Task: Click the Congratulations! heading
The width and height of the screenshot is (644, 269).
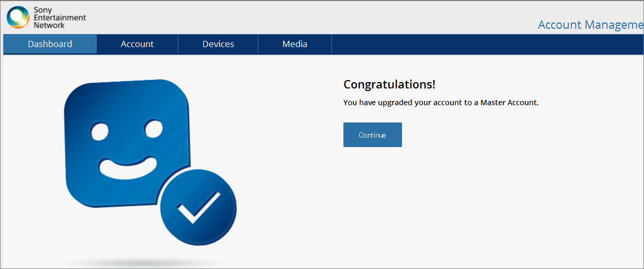Action: pos(389,84)
